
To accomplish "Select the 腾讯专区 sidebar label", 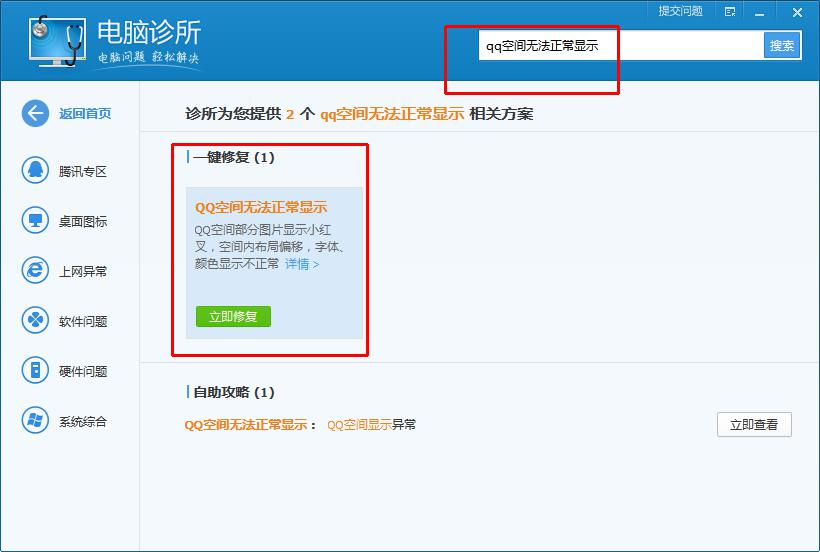I will coord(83,171).
